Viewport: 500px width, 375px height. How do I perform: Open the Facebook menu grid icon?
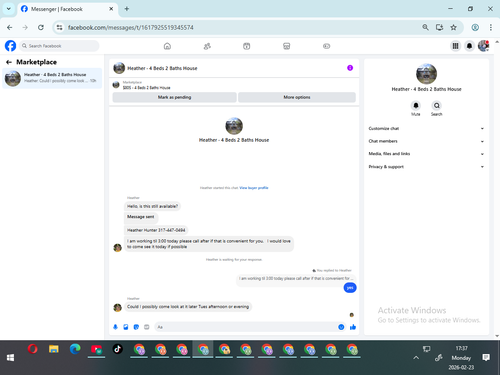[x=455, y=46]
